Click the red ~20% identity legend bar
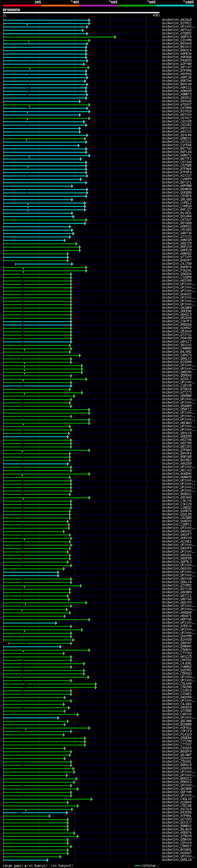 point(22,6)
